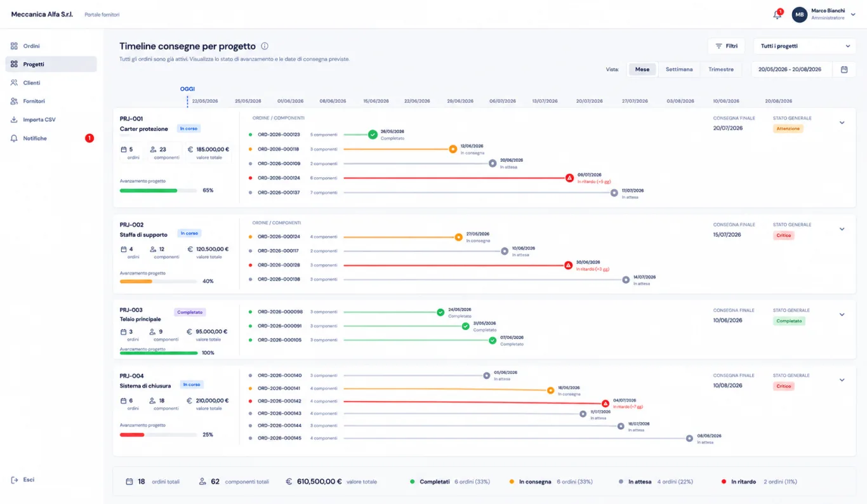
Task: Click the red warning marker of ORD-2026-000142
Action: (606, 403)
